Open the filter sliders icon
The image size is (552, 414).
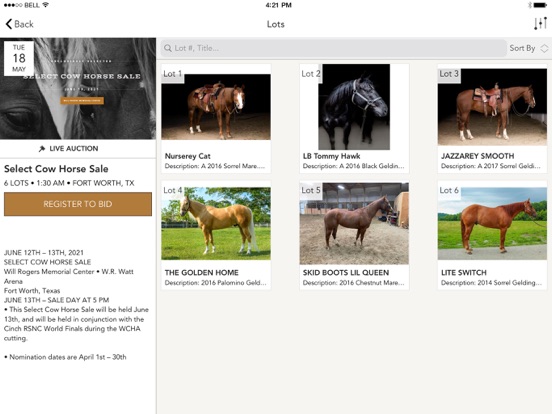coord(540,24)
